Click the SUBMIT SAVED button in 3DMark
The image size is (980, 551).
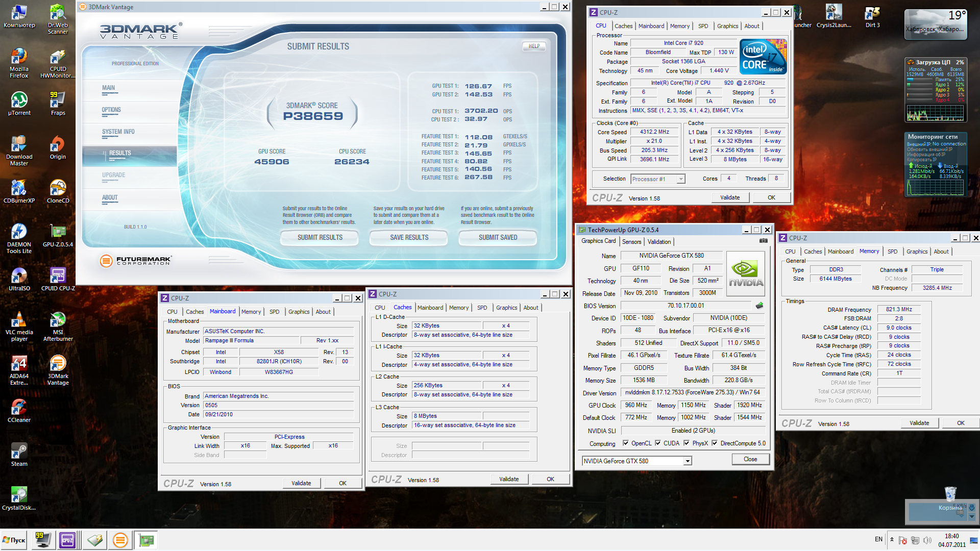point(498,238)
